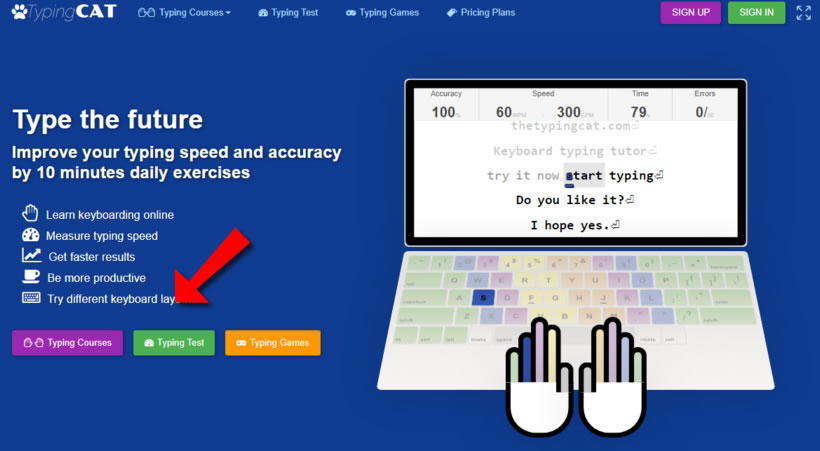Click the 'start typing' line in demo
Viewport: 820px width, 451px height.
(614, 176)
